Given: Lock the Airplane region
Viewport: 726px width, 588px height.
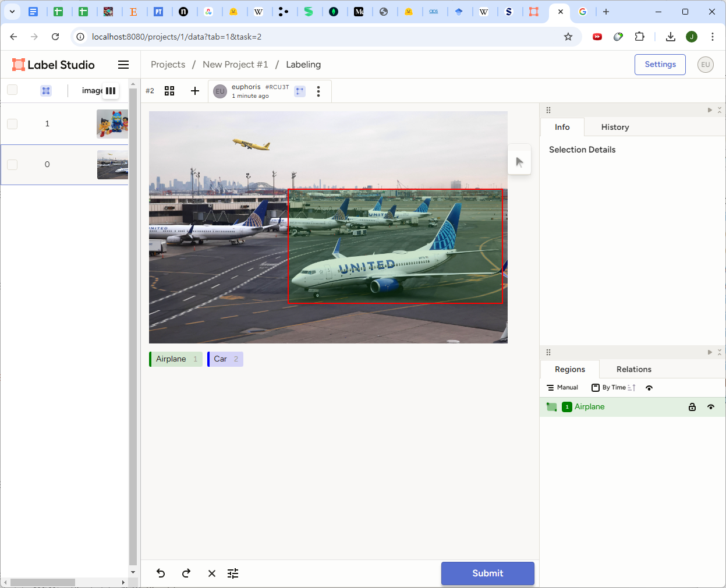Looking at the screenshot, I should 692,407.
